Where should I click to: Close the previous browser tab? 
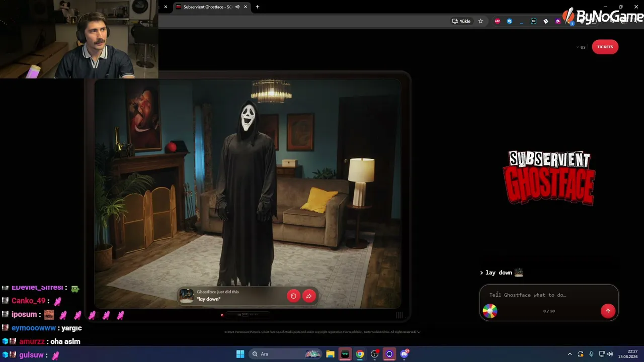tap(166, 7)
